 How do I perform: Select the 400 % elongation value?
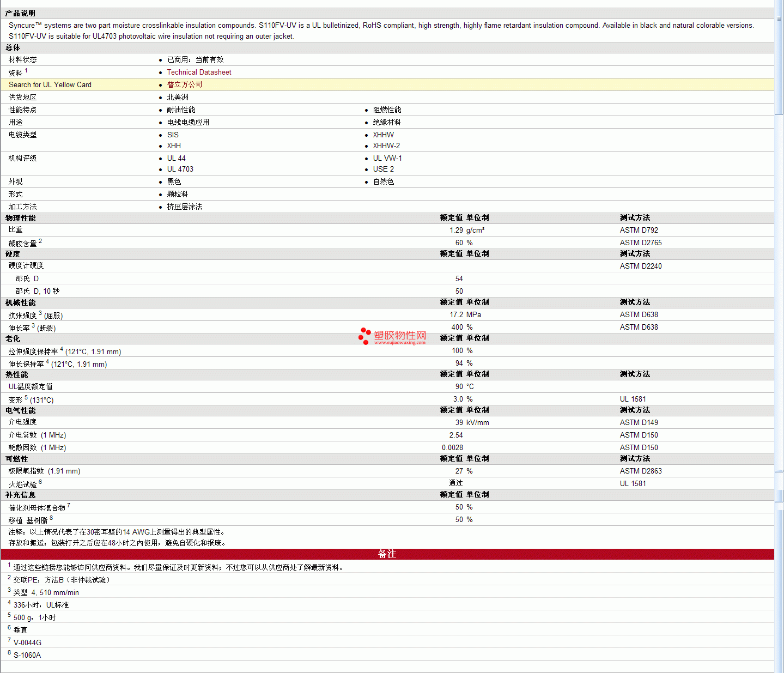(462, 327)
